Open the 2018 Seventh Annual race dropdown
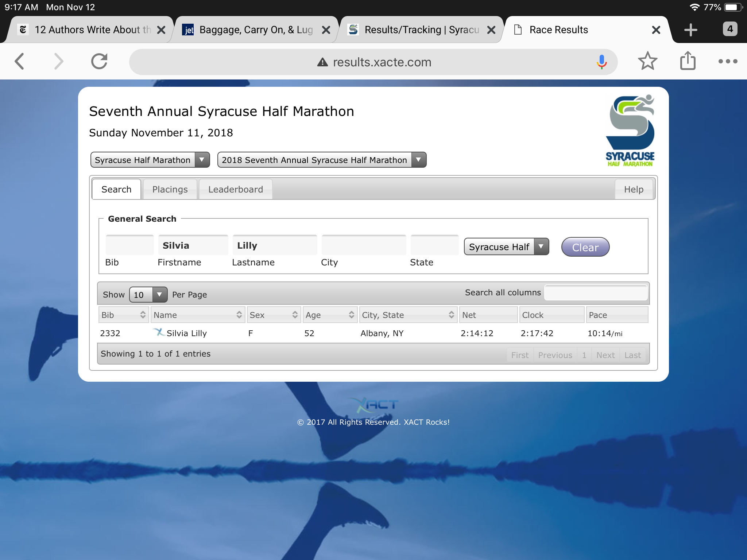747x560 pixels. coord(321,160)
